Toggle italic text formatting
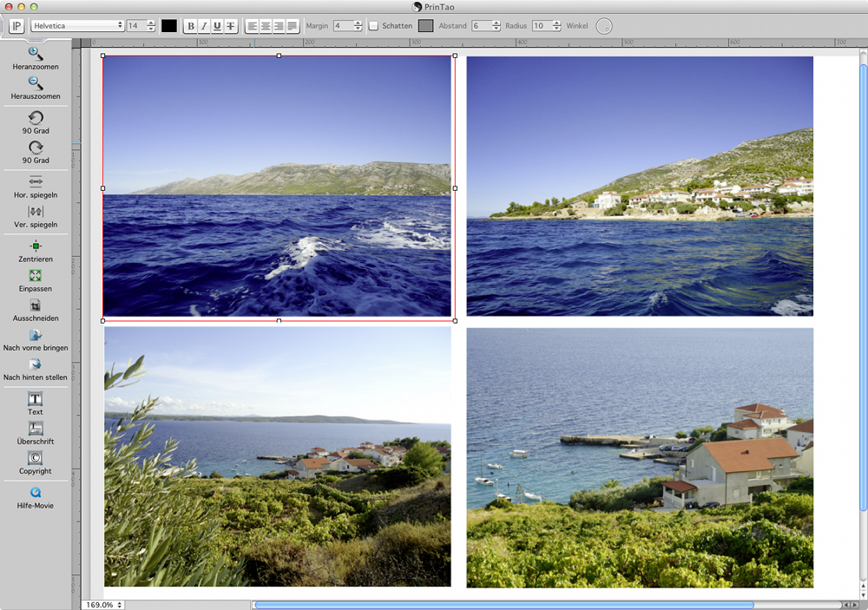The image size is (868, 610). (204, 26)
